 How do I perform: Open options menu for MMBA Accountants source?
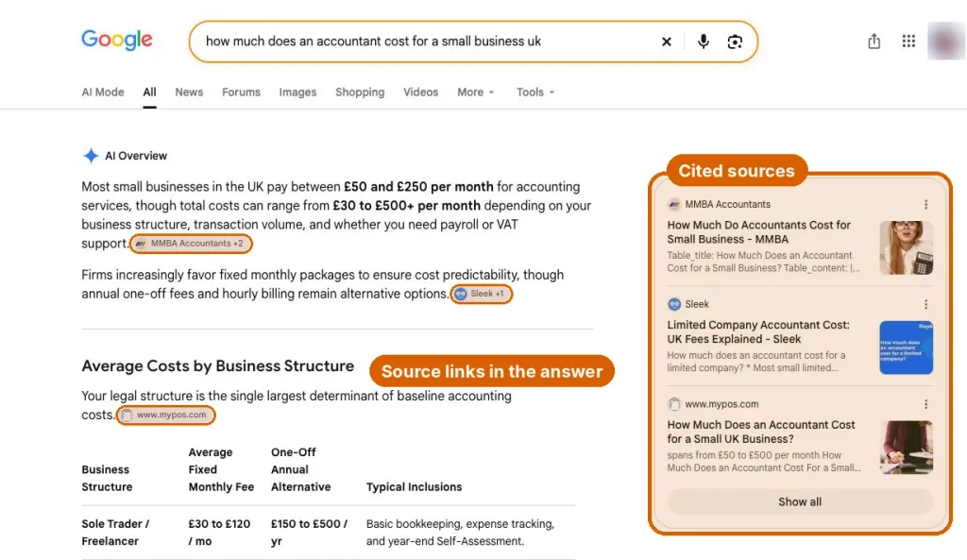click(x=925, y=204)
